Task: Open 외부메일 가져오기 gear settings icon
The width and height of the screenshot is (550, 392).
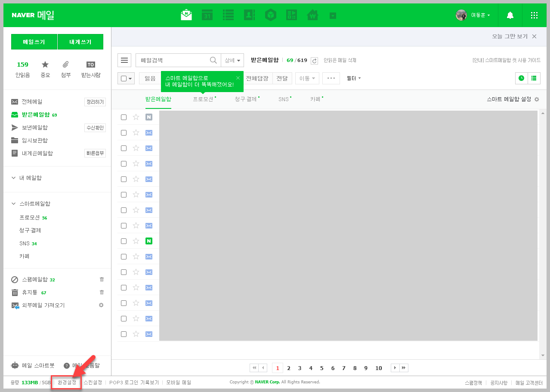Action: (101, 305)
